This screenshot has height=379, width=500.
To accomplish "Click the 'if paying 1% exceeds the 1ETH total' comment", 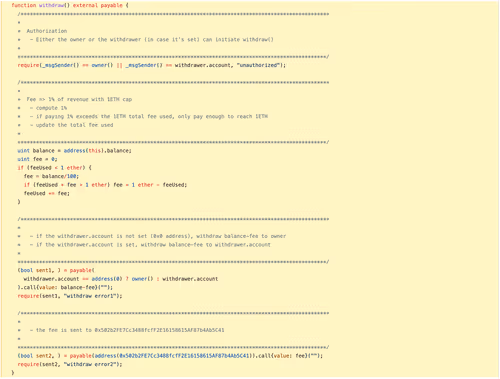I will click(x=149, y=116).
